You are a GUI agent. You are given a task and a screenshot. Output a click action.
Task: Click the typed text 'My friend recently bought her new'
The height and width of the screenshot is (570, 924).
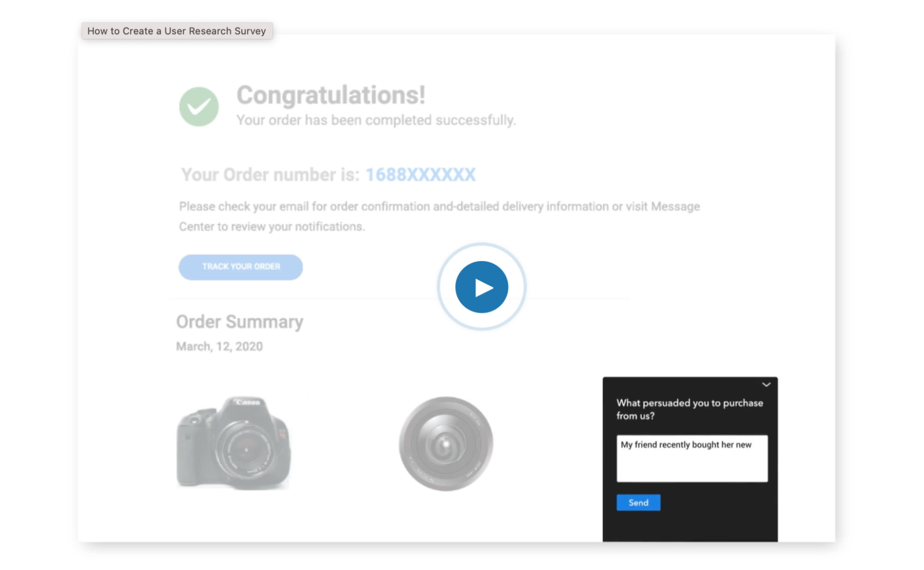[686, 444]
